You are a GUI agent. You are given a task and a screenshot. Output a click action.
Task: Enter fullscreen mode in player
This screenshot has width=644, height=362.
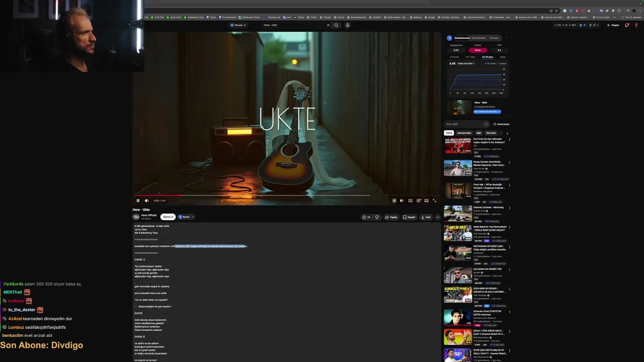click(x=435, y=201)
